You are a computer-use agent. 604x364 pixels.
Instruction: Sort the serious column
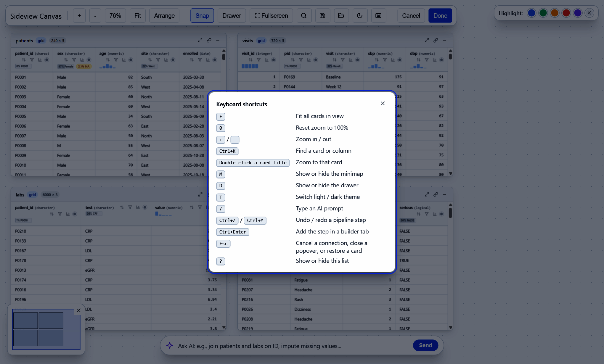pos(418,214)
